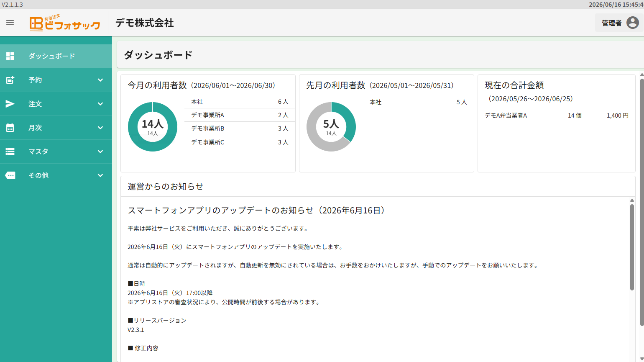Open the その他 sidebar menu item
The height and width of the screenshot is (362, 644).
[x=56, y=175]
